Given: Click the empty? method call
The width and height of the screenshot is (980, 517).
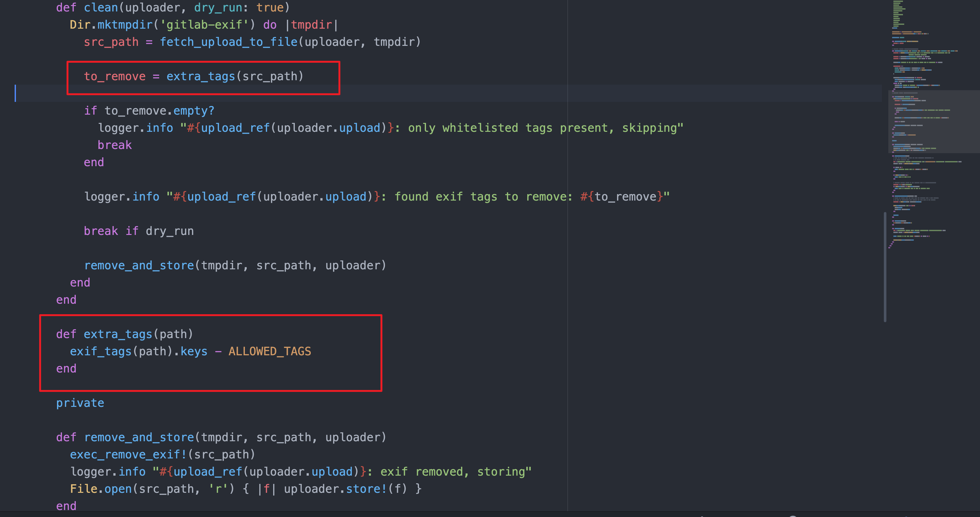Looking at the screenshot, I should click(x=194, y=111).
